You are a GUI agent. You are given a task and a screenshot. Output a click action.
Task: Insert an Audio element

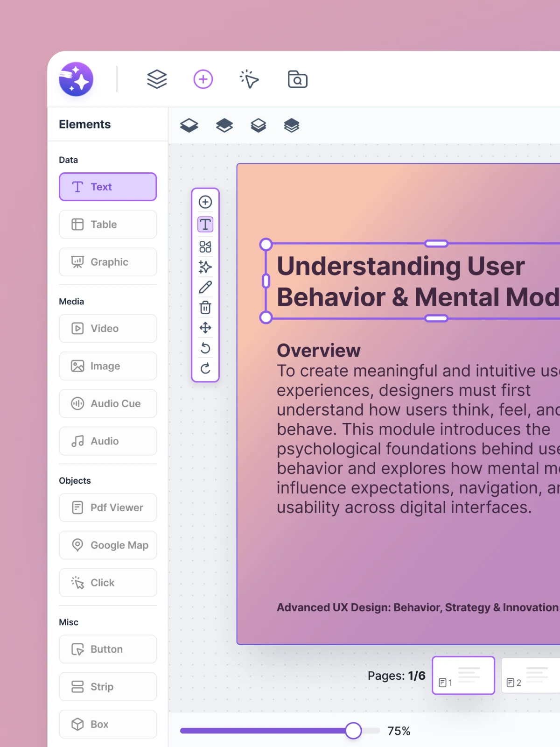[x=108, y=441]
